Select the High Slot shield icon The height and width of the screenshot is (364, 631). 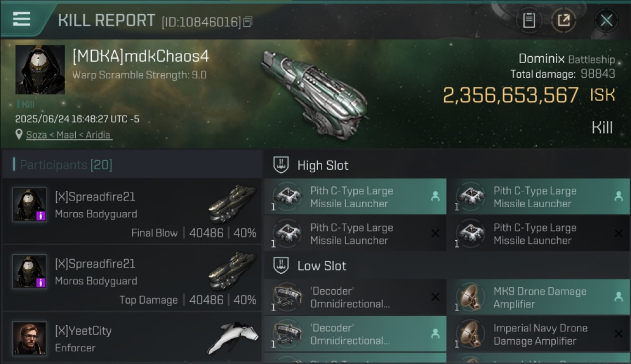(x=281, y=165)
